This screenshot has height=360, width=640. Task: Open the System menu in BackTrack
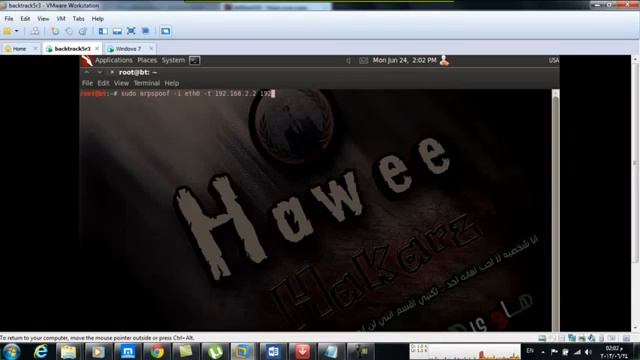pyautogui.click(x=173, y=60)
